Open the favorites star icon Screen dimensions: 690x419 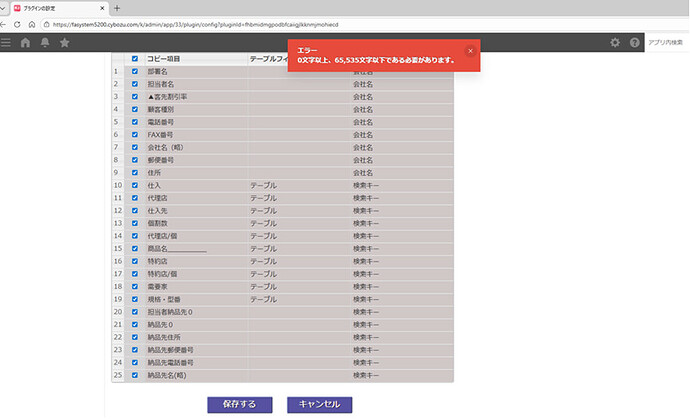(x=65, y=42)
